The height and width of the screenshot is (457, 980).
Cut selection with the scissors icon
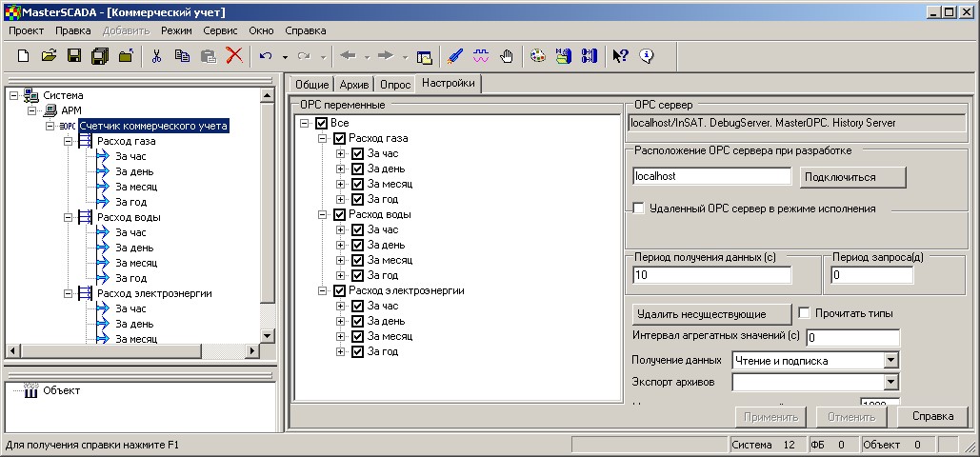(x=156, y=56)
